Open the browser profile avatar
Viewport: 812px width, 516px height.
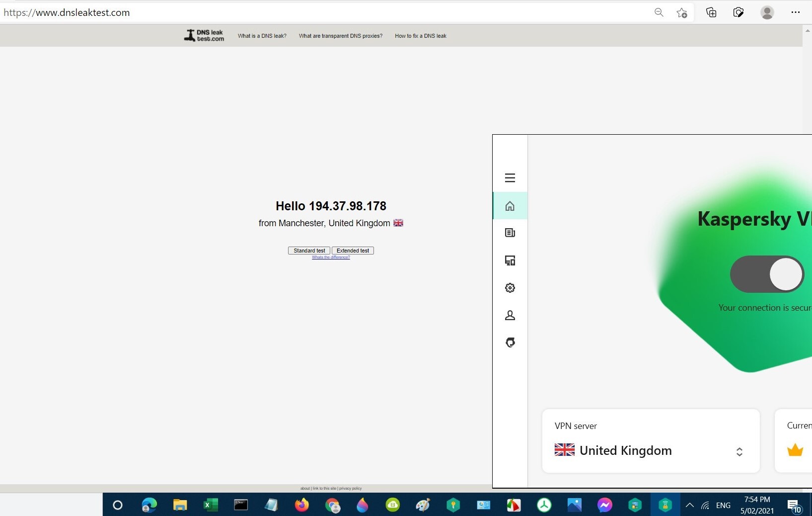pyautogui.click(x=767, y=12)
